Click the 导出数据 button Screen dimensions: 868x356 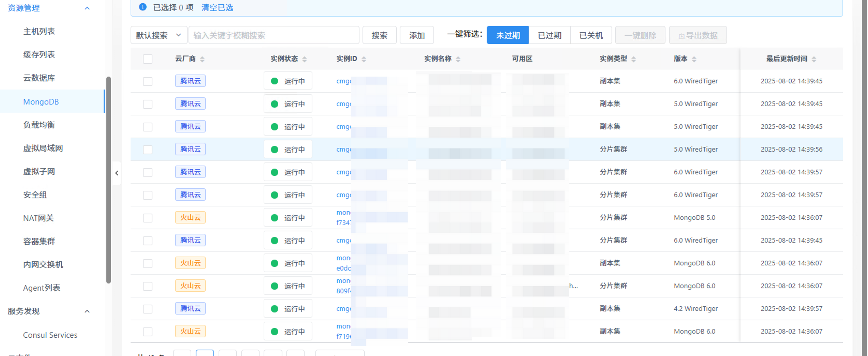(x=698, y=35)
